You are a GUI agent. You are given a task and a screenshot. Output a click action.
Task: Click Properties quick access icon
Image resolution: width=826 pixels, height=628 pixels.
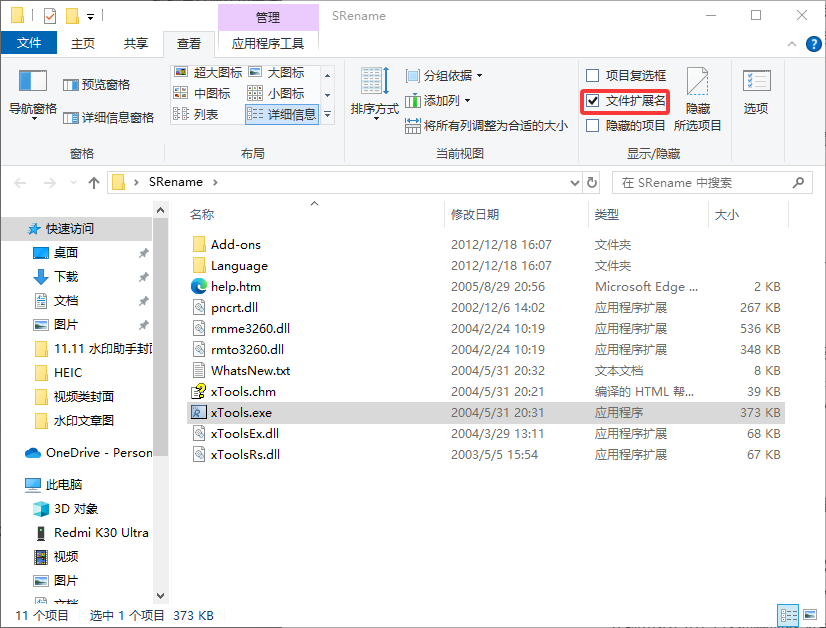coord(50,16)
